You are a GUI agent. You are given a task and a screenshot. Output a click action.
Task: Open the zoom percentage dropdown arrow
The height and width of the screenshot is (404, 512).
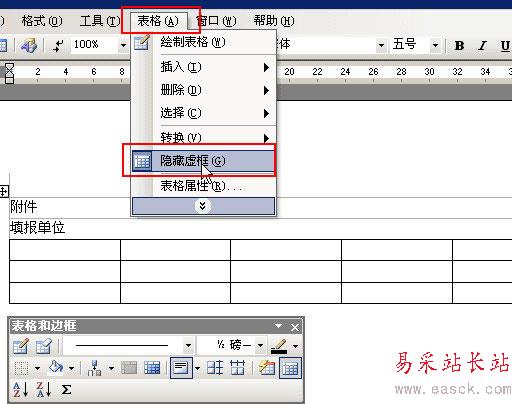[123, 45]
